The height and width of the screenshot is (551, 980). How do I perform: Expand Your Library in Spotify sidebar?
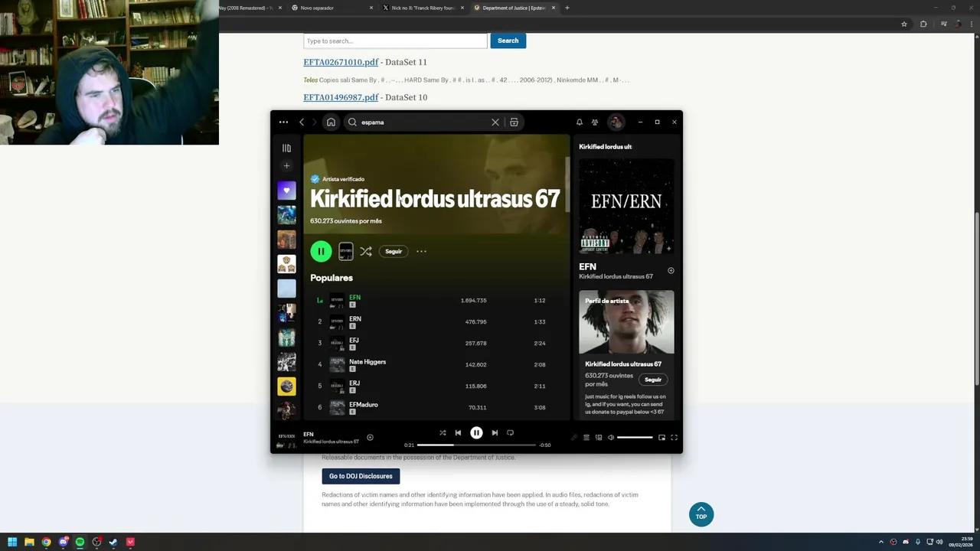coord(286,148)
